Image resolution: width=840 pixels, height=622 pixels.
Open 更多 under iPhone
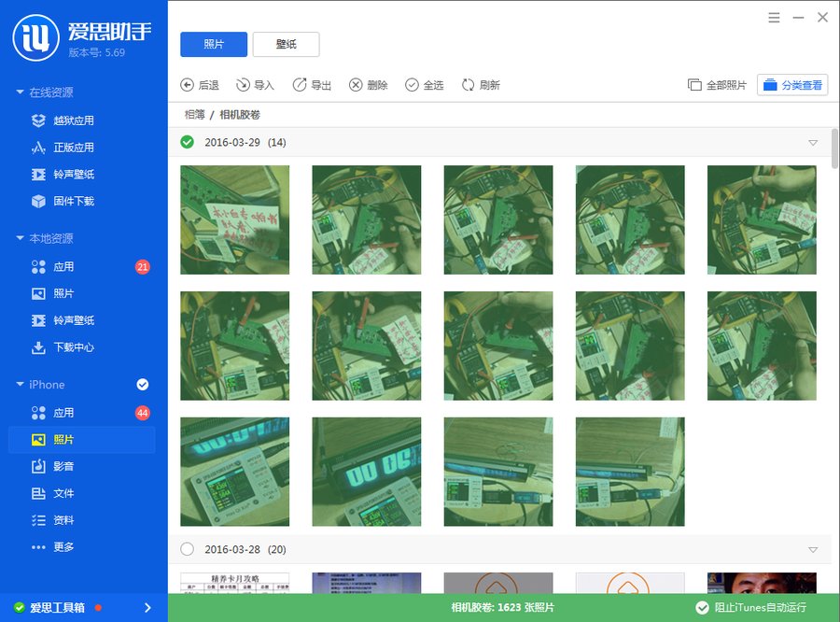53,547
